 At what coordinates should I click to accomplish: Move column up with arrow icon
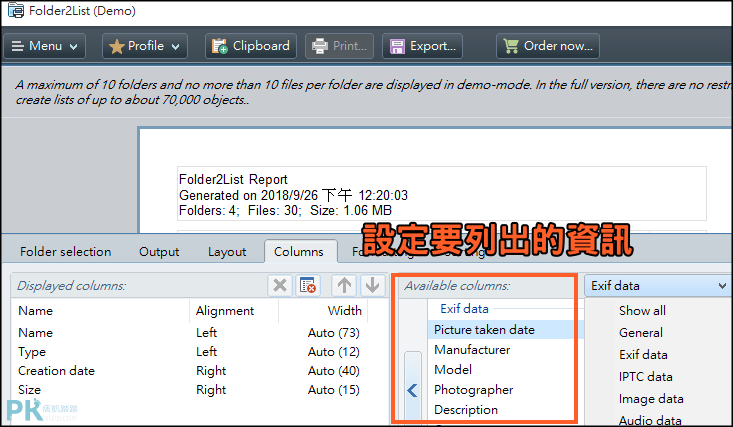pyautogui.click(x=345, y=285)
